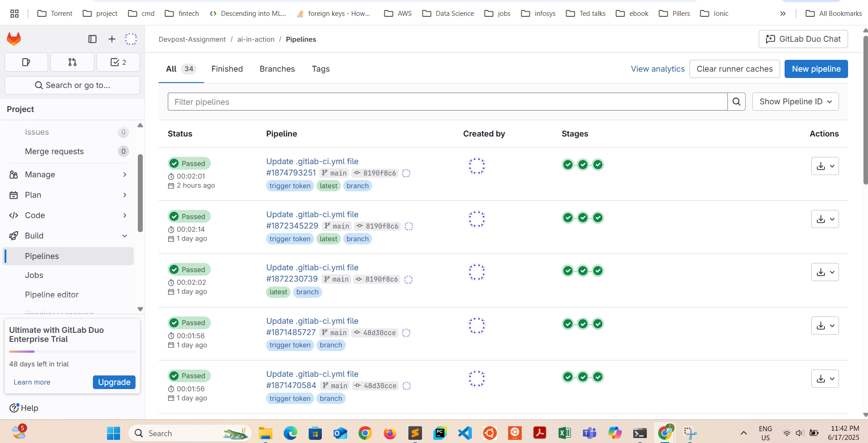868x443 pixels.
Task: Switch to the Finished tab
Action: [227, 69]
